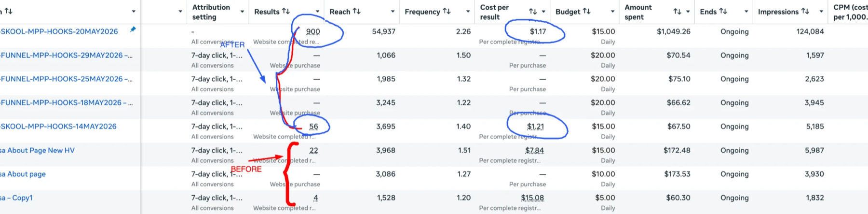Image resolution: width=868 pixels, height=214 pixels.
Task: Open SKOOL-MPP-HOOKS-20MAY2026 campaign
Action: (x=59, y=31)
